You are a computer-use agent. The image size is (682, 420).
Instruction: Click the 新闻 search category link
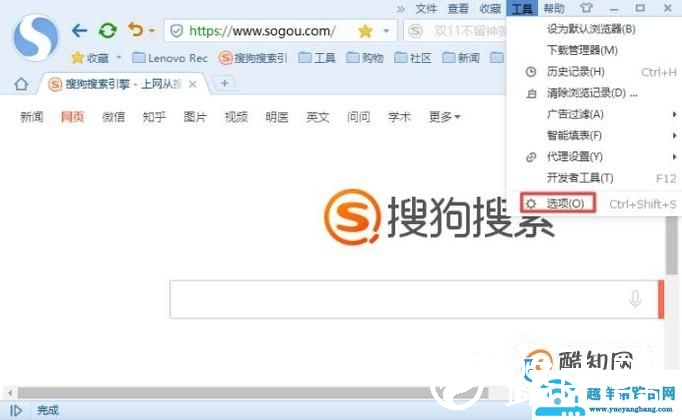coord(31,117)
